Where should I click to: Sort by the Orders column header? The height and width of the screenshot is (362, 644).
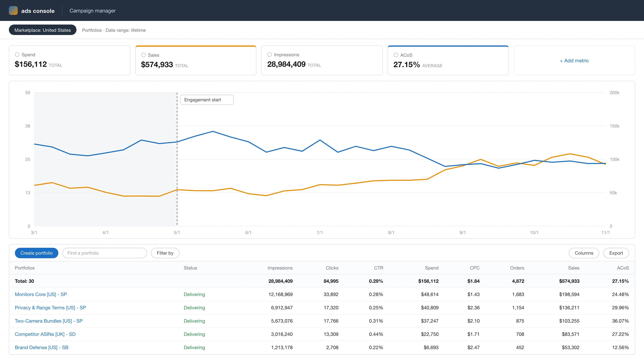[x=517, y=268]
